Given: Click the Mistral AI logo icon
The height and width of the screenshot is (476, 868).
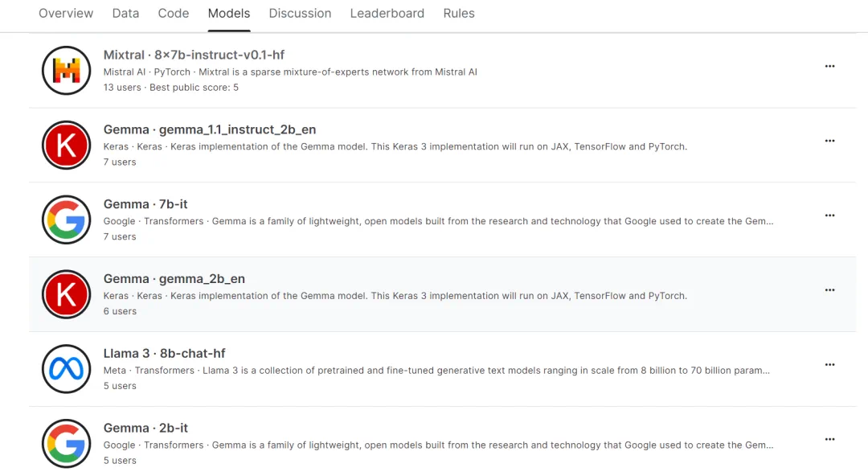Looking at the screenshot, I should pyautogui.click(x=66, y=71).
